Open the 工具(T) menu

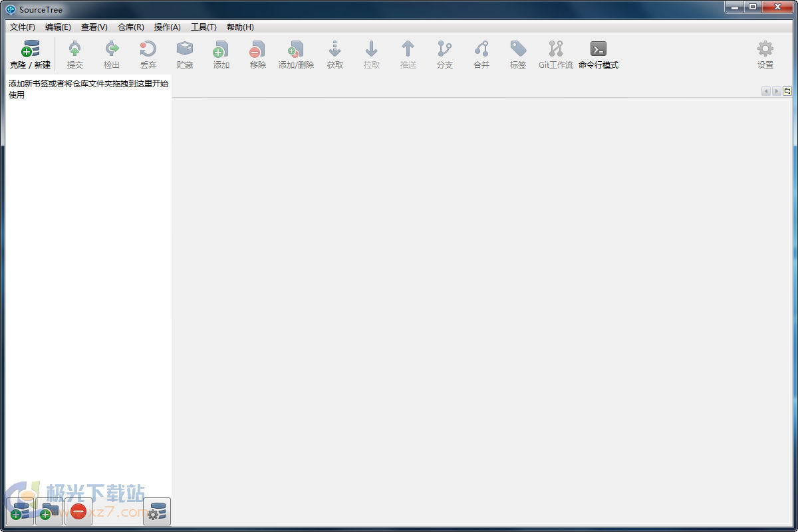(203, 27)
